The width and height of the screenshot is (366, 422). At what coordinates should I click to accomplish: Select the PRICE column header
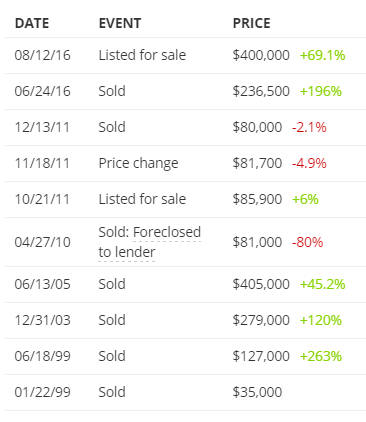click(x=252, y=23)
